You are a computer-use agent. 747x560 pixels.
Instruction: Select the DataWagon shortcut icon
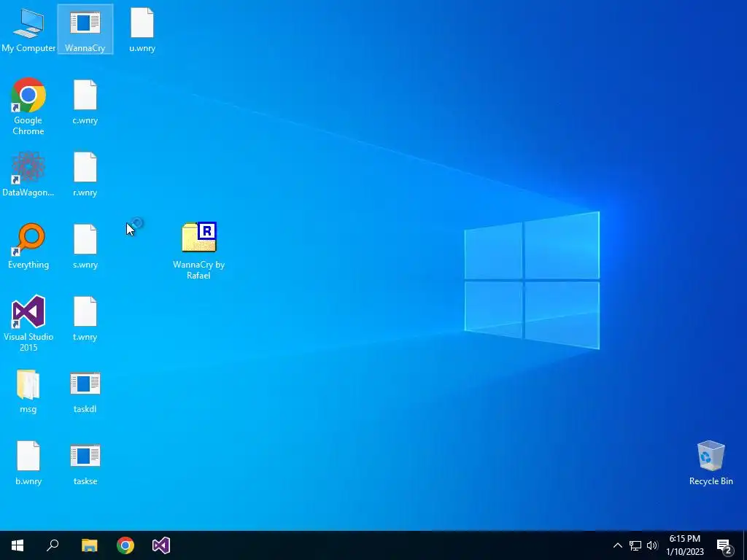[28, 174]
